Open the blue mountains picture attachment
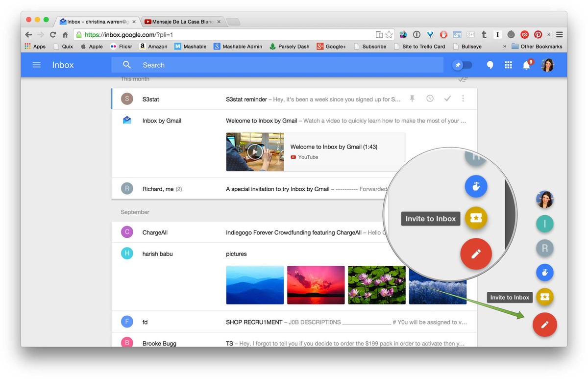Image resolution: width=588 pixels, height=379 pixels. (255, 285)
